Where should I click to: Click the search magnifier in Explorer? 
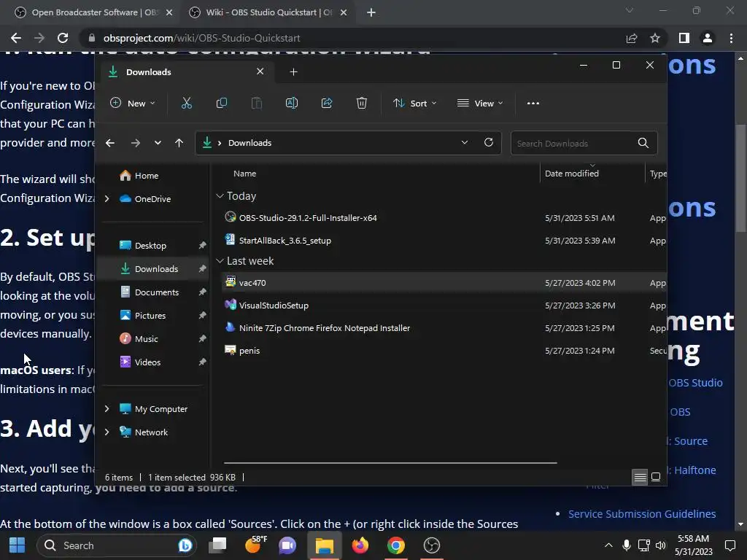(x=643, y=143)
